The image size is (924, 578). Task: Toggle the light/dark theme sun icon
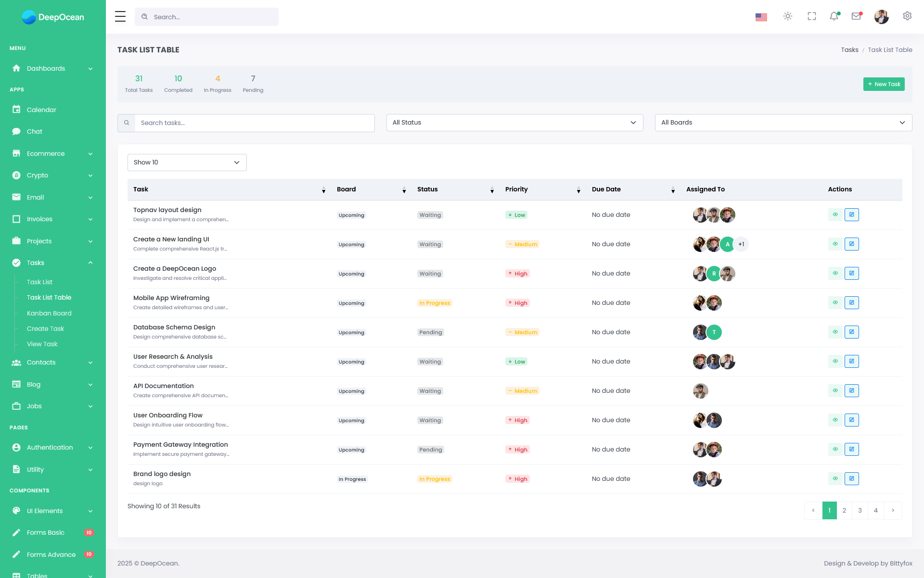point(788,16)
